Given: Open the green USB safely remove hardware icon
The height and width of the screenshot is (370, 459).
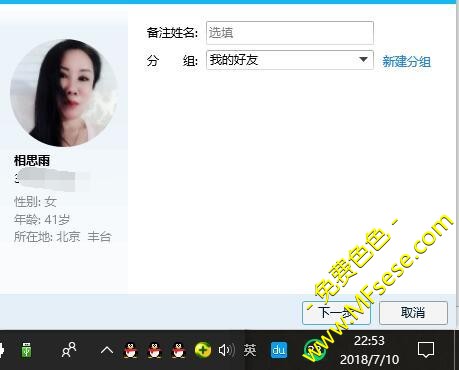Looking at the screenshot, I should 26,350.
